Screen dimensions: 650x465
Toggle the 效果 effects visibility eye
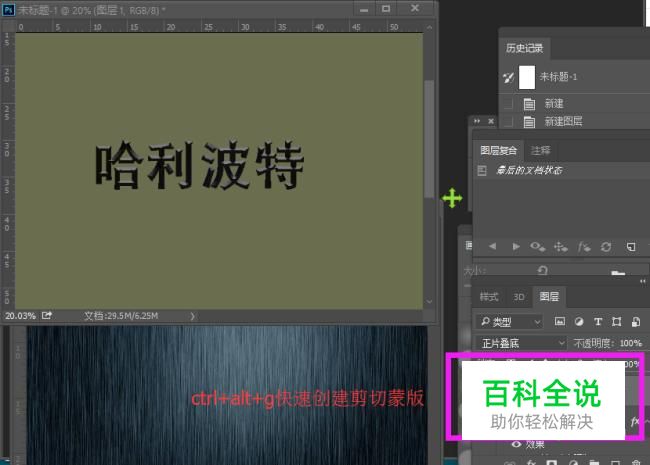click(x=516, y=444)
